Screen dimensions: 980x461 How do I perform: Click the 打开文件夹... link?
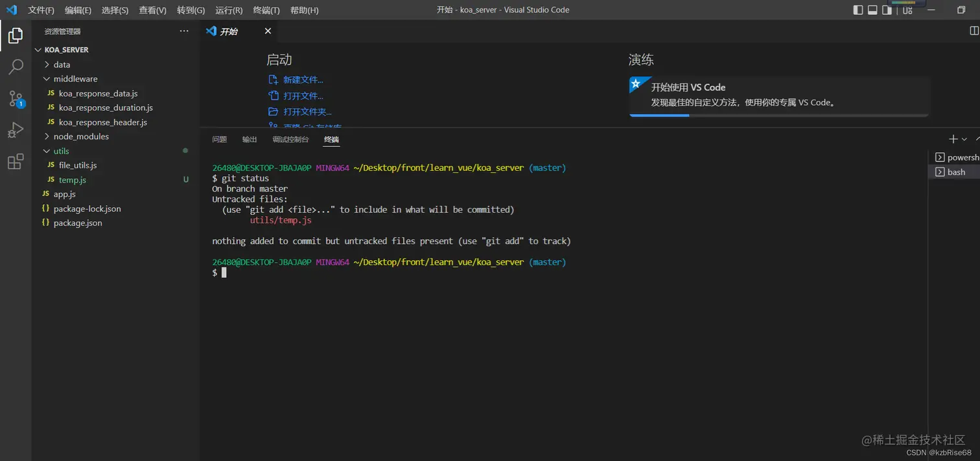point(307,111)
